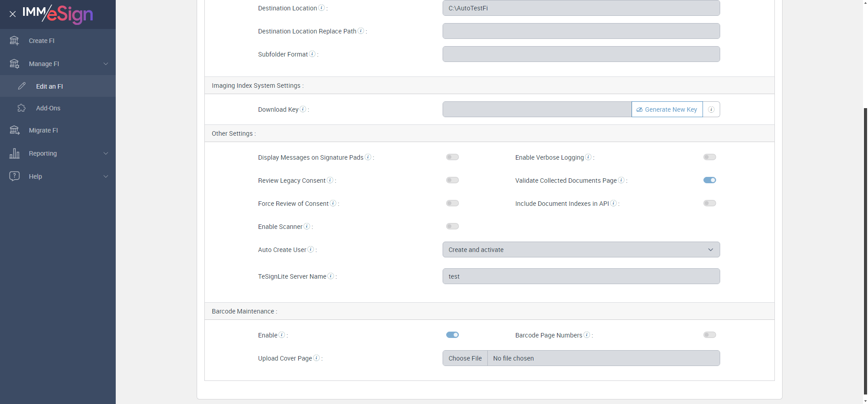This screenshot has width=868, height=404.
Task: Click the Generate New Key button
Action: coord(667,109)
